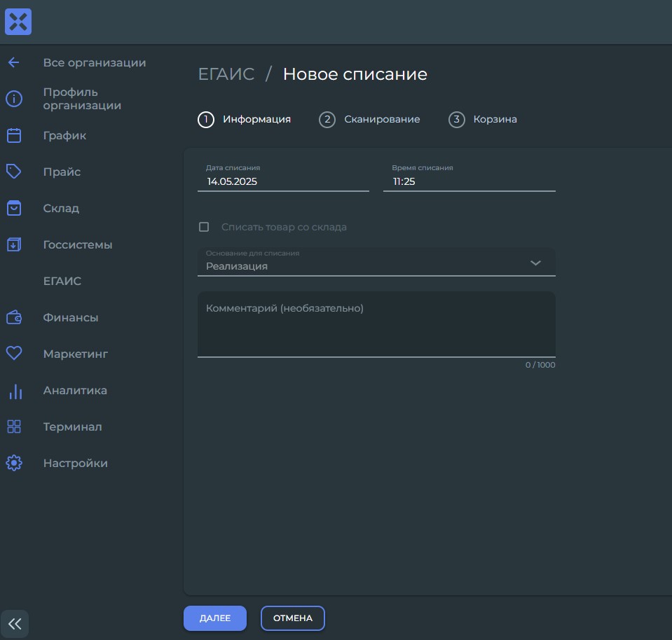Click the Новое списание page title
This screenshot has height=640, width=672.
(x=355, y=74)
